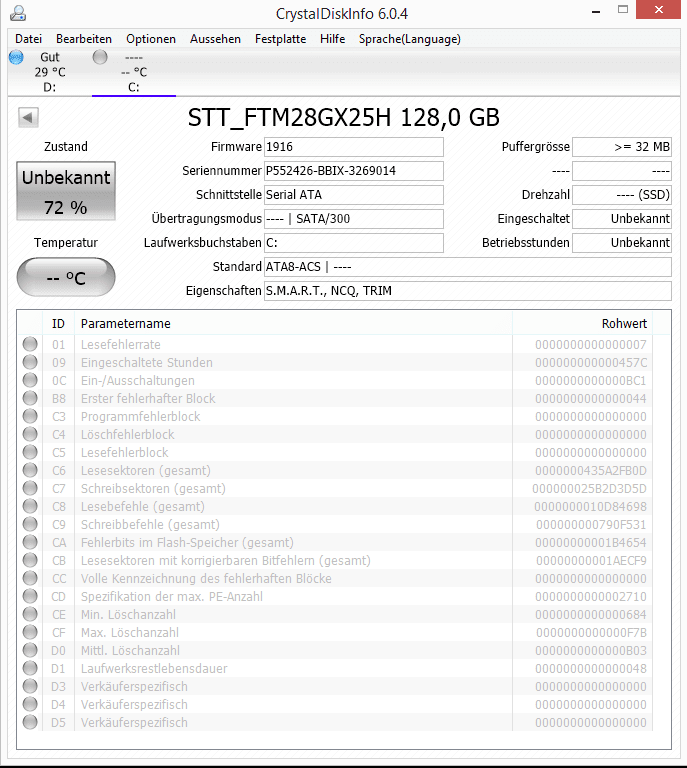Open the Bearbeiten menu
Image resolution: width=687 pixels, height=768 pixels.
[84, 39]
